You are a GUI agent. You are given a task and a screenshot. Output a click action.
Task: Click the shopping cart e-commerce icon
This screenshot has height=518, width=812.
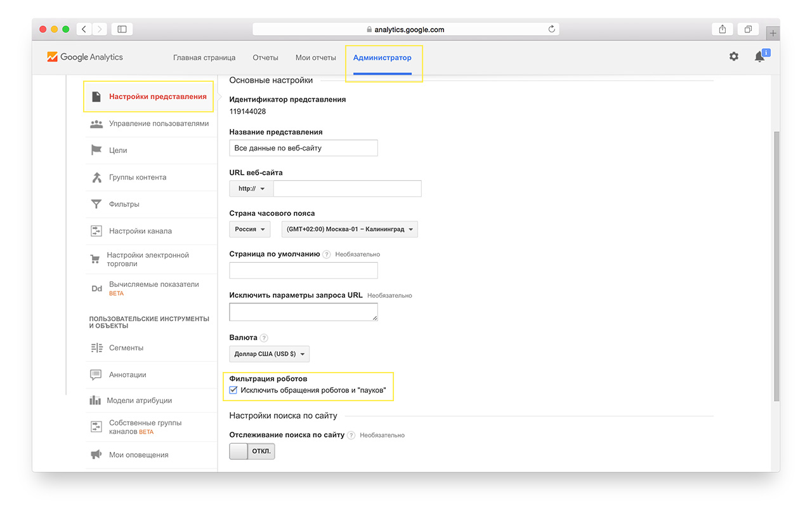coord(95,259)
